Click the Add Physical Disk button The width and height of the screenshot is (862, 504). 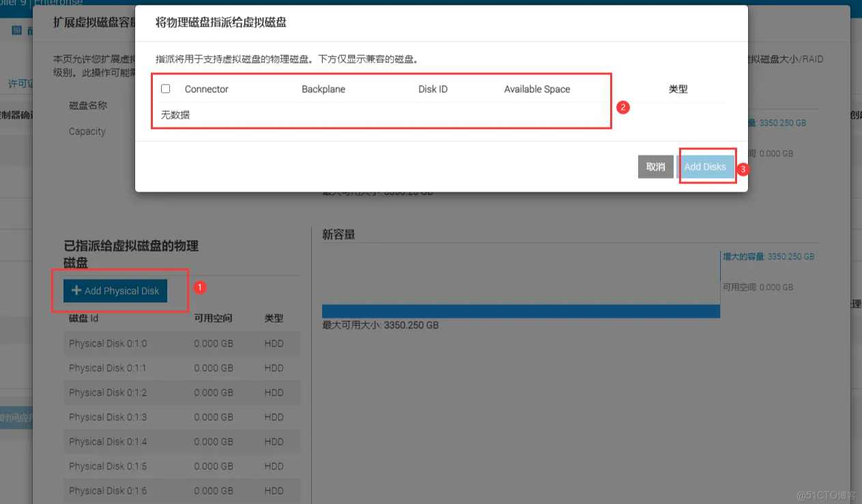[115, 291]
